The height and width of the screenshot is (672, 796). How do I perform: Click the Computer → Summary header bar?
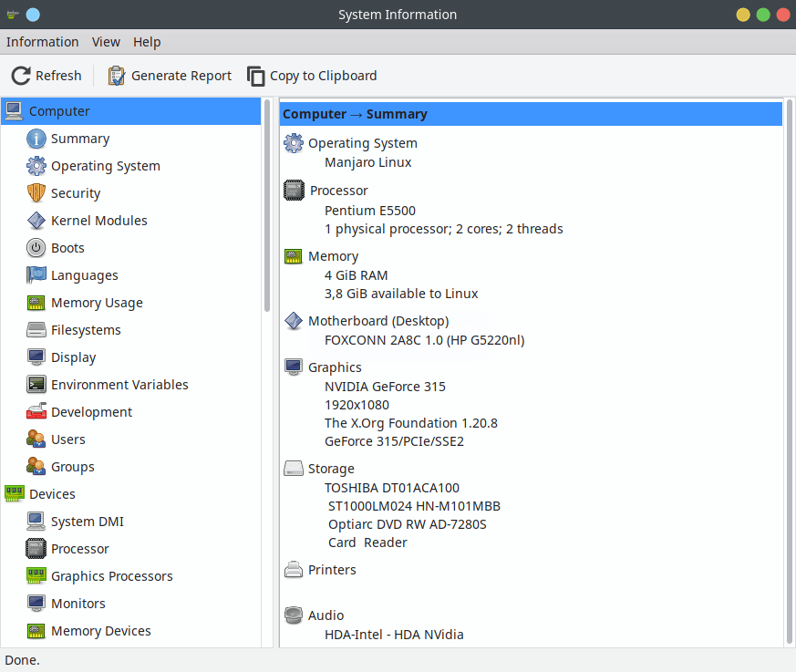[x=531, y=114]
